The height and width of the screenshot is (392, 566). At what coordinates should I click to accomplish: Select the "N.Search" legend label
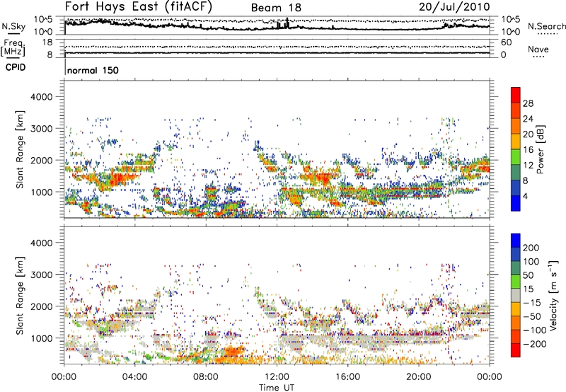(x=547, y=26)
